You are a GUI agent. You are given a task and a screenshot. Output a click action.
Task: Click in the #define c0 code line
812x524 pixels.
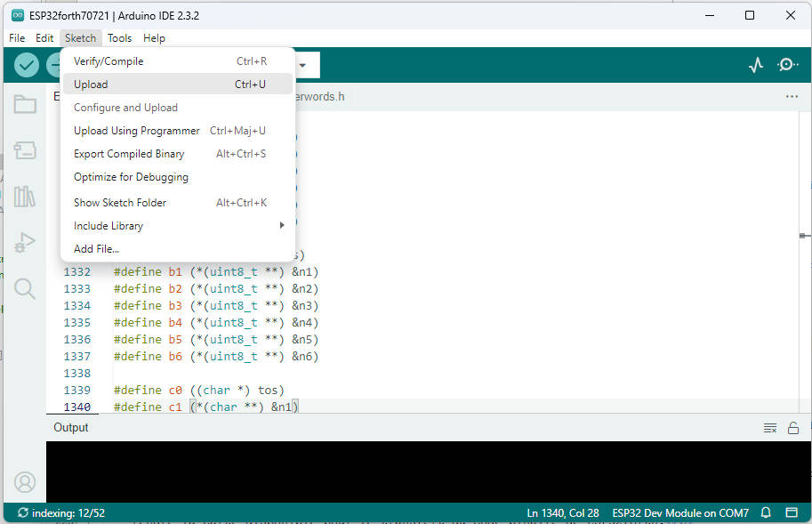coord(199,391)
